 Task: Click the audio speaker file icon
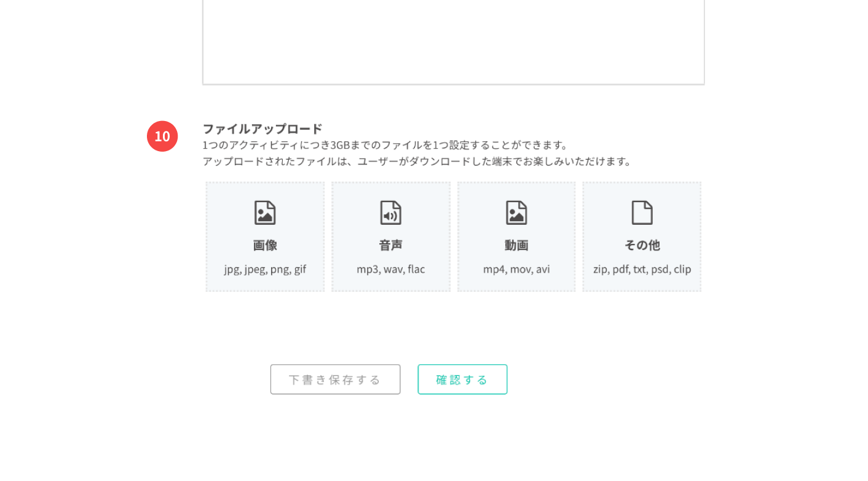tap(390, 213)
